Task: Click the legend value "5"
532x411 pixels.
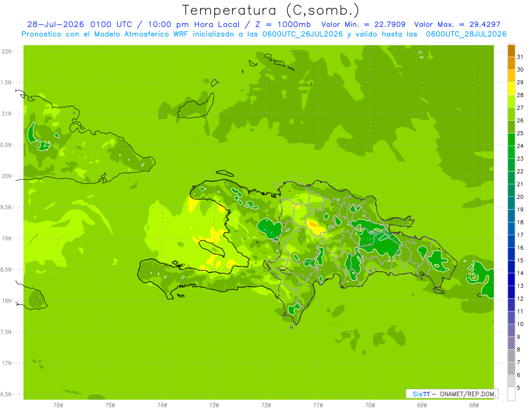Action: point(519,388)
